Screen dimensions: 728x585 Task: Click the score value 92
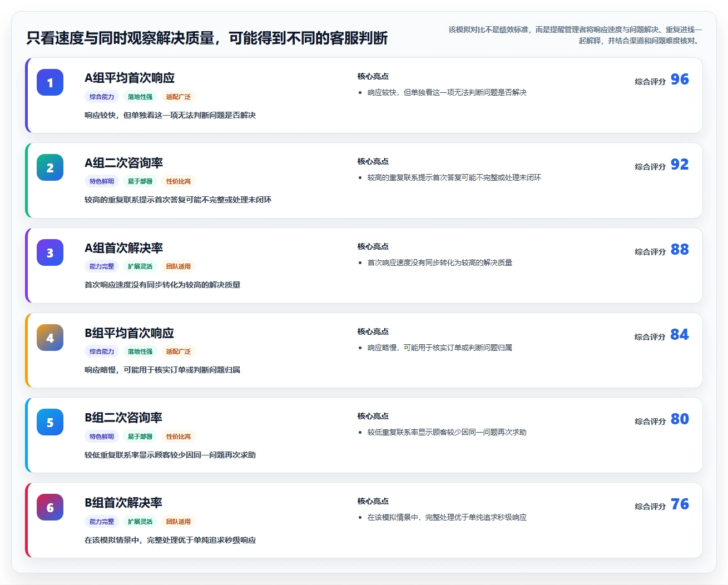click(680, 165)
